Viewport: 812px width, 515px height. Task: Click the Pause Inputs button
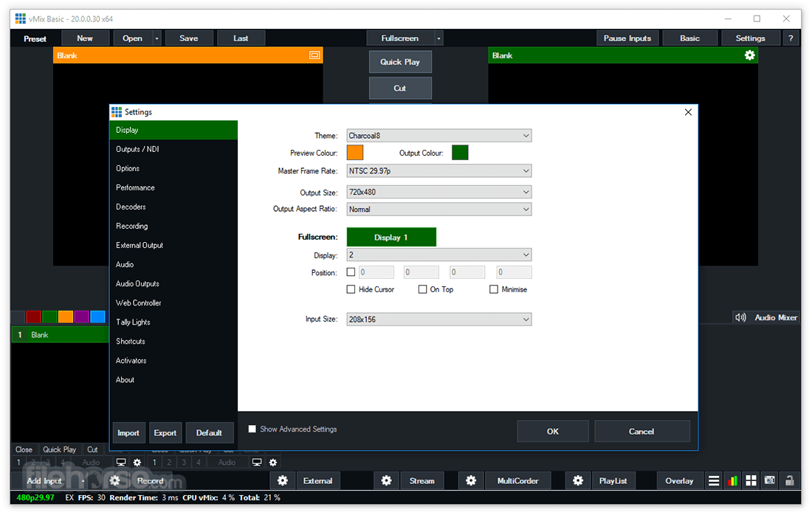[627, 38]
